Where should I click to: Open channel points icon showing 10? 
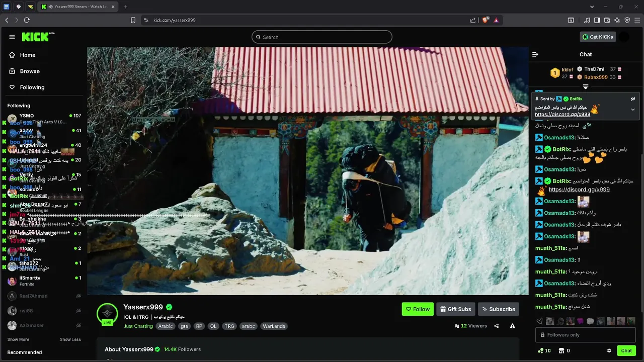click(x=544, y=350)
